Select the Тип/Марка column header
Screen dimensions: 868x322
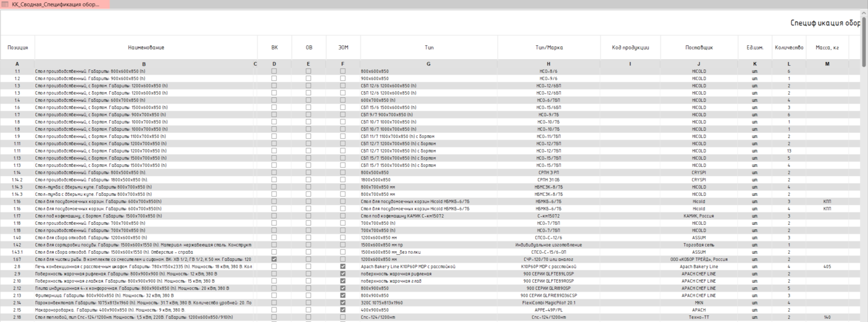click(x=548, y=47)
